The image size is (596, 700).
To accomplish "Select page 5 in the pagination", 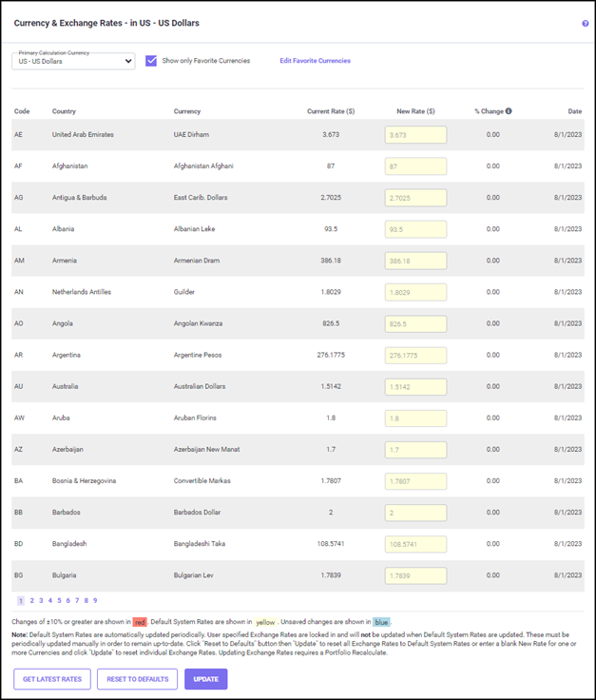I will (x=59, y=601).
